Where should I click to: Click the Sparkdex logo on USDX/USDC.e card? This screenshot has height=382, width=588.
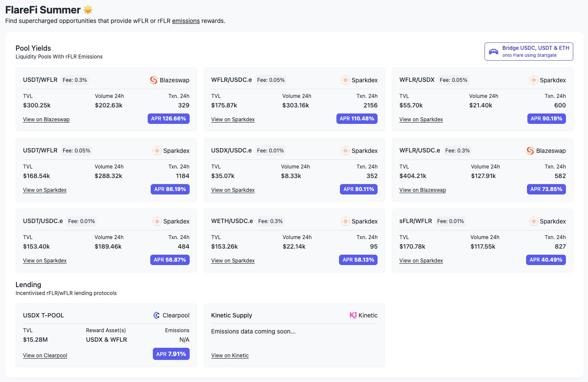[x=345, y=151]
